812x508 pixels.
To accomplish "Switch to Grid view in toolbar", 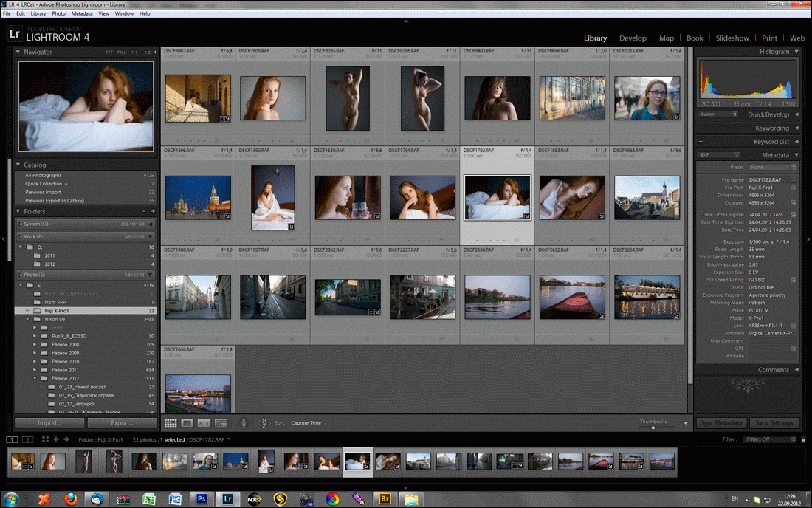I will click(x=170, y=423).
